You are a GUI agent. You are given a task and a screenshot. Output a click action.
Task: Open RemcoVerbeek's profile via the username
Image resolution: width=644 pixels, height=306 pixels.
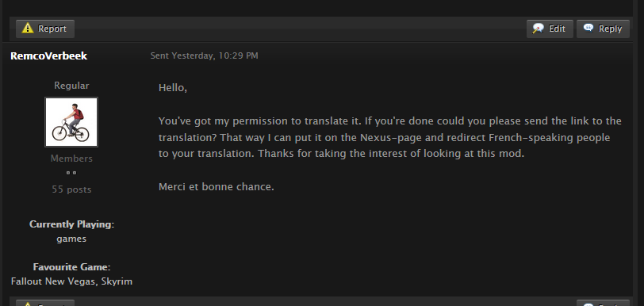[48, 55]
